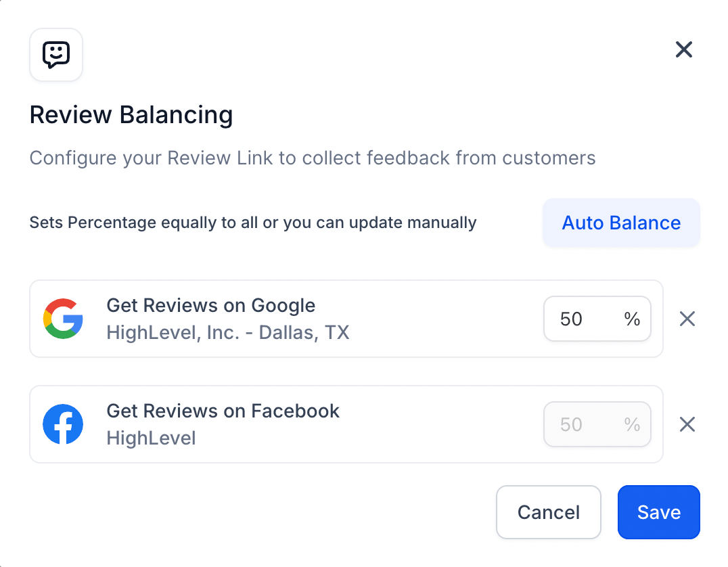Click the smiley review chat icon
Image resolution: width=728 pixels, height=567 pixels.
(56, 55)
